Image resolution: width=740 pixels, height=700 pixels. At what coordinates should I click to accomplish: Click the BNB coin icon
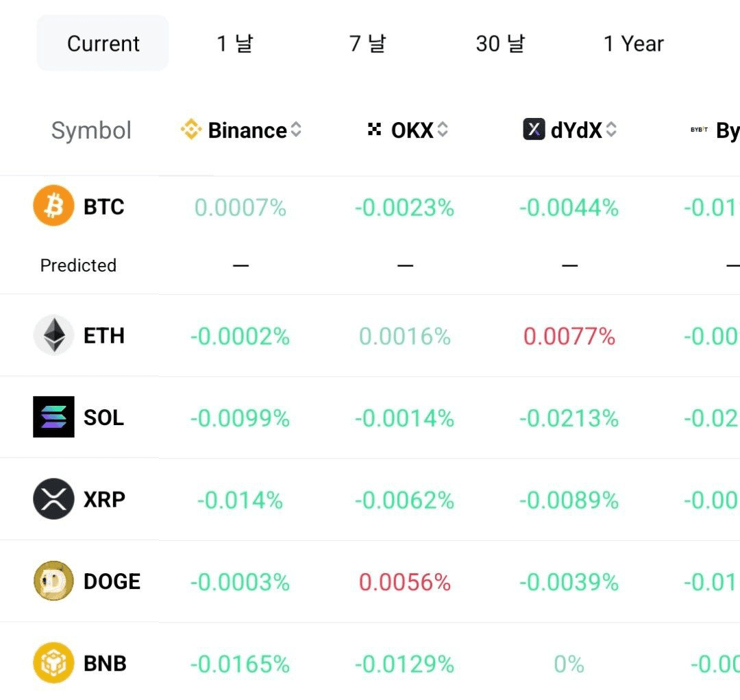53,663
